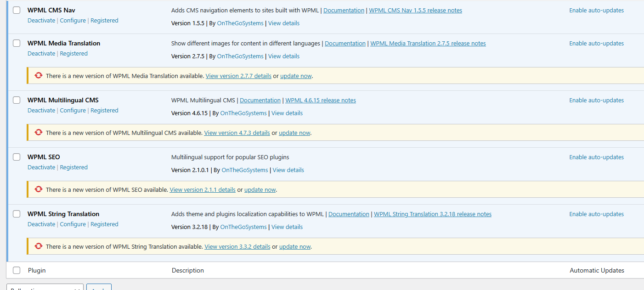View version 2.7.7 details
The width and height of the screenshot is (644, 290).
pos(238,76)
